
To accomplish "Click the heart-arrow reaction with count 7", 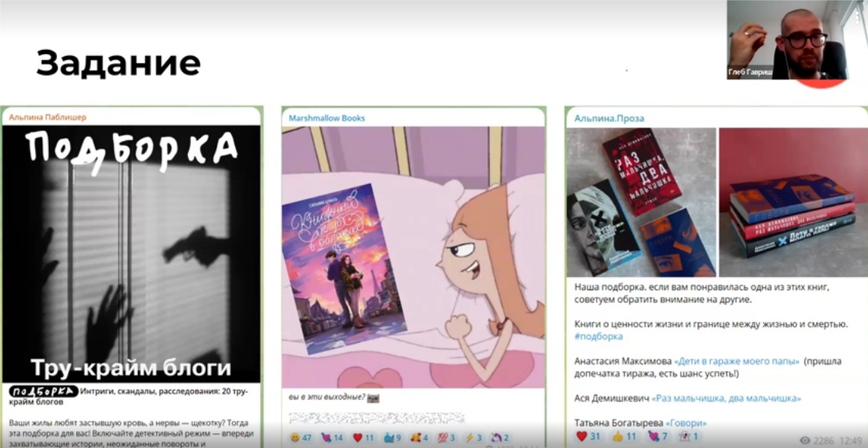I will click(x=659, y=436).
